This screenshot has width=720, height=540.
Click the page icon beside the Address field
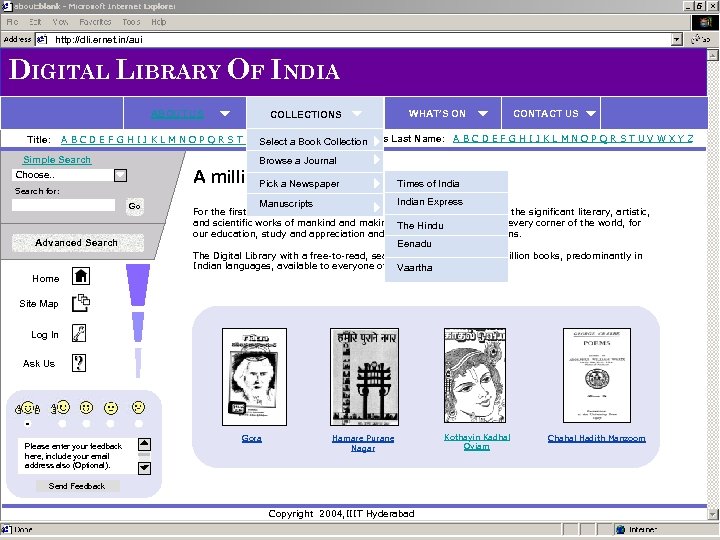tap(42, 39)
